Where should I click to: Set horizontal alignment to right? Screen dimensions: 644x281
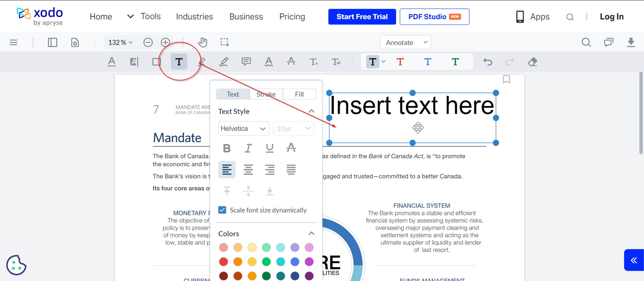click(x=270, y=170)
